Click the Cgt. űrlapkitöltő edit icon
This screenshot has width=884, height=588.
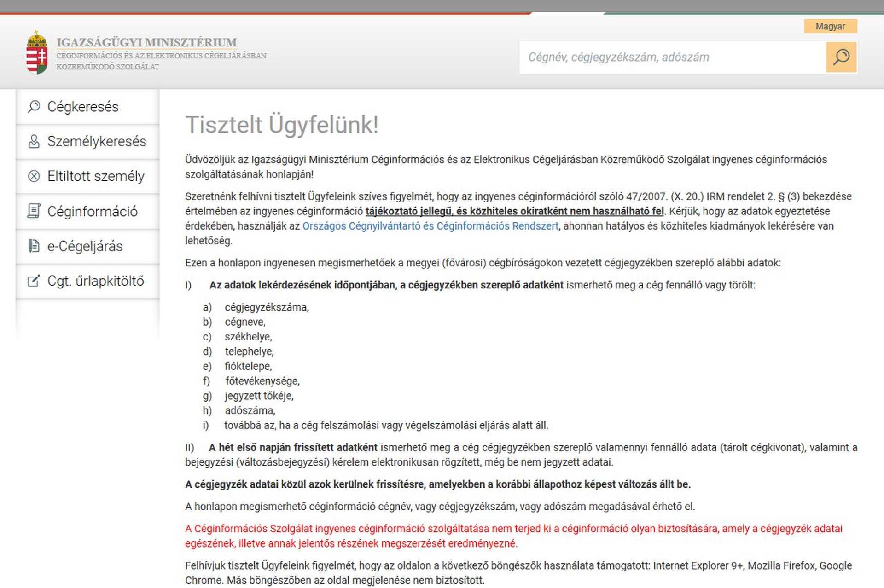[34, 281]
